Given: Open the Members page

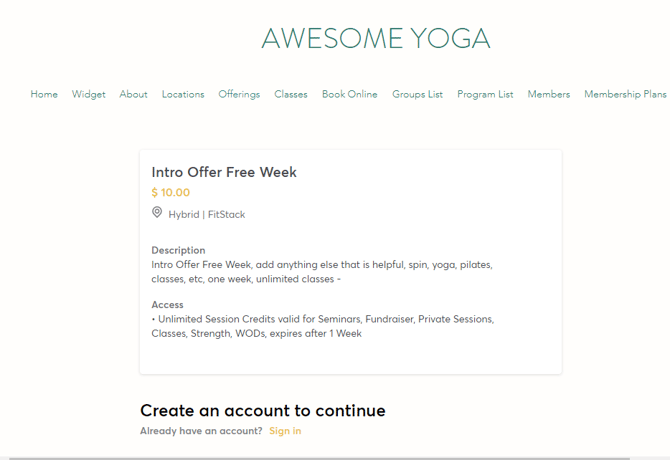Looking at the screenshot, I should pos(549,94).
